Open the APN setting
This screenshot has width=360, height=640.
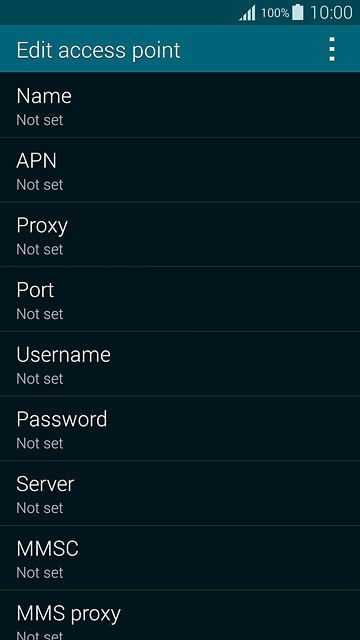click(180, 170)
